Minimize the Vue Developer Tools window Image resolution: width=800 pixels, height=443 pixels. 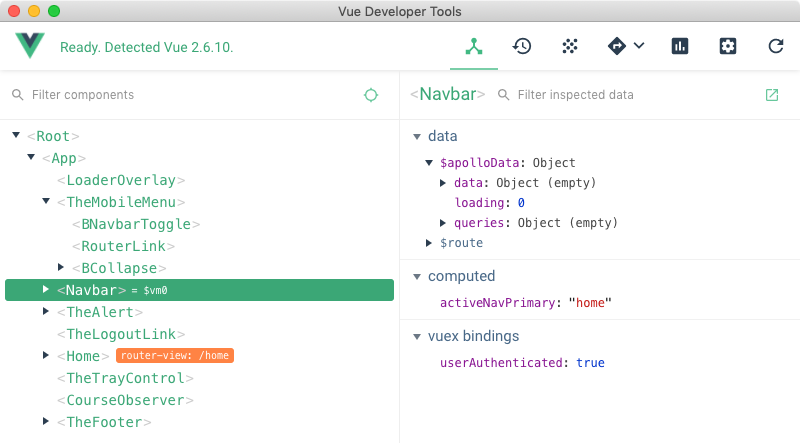(x=34, y=11)
